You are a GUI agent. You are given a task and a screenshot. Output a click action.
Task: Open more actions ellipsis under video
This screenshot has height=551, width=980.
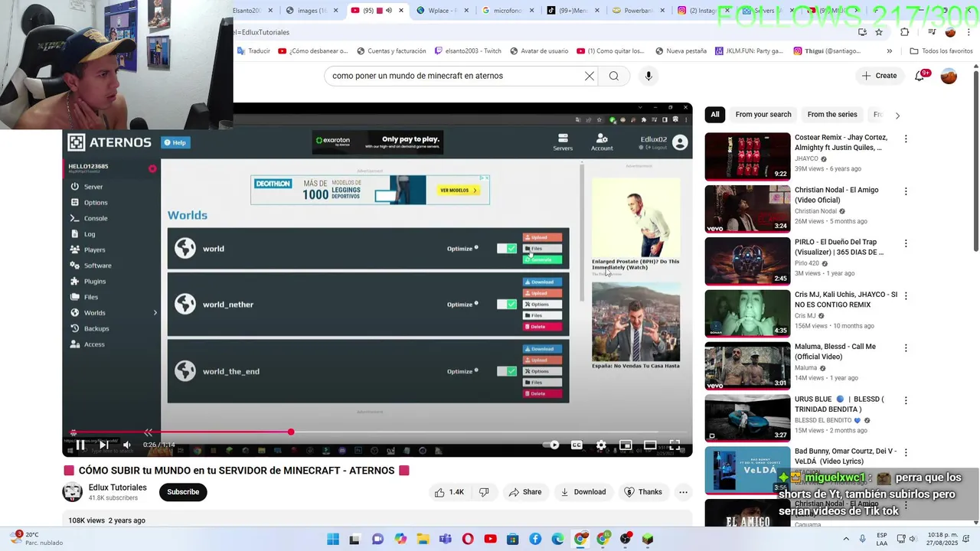683,492
